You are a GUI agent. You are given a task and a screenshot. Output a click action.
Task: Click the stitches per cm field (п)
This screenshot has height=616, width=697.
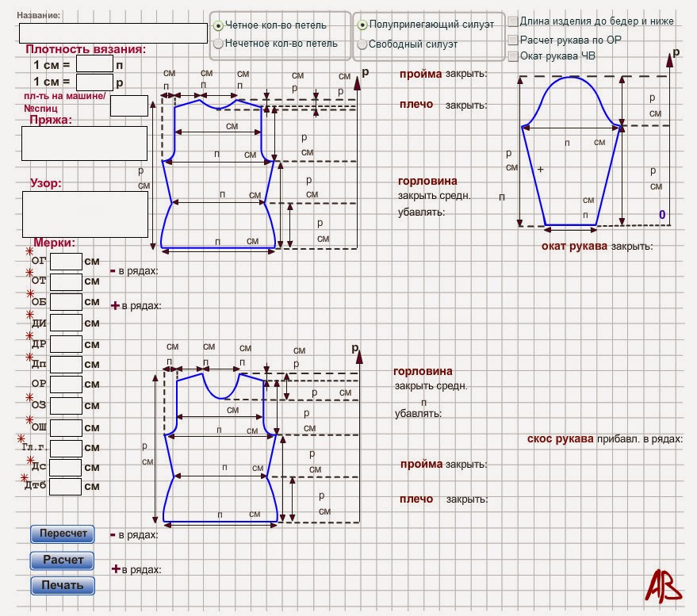(94, 63)
